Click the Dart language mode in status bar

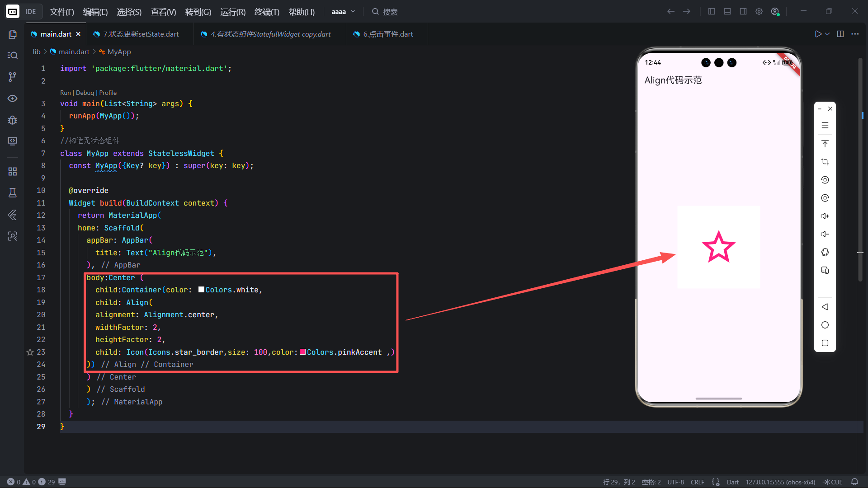(732, 482)
